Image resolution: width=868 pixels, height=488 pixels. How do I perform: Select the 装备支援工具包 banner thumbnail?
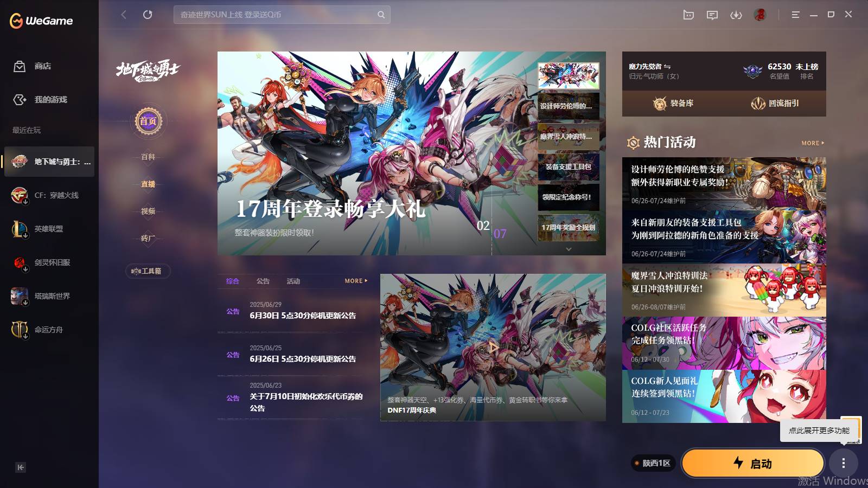point(568,167)
